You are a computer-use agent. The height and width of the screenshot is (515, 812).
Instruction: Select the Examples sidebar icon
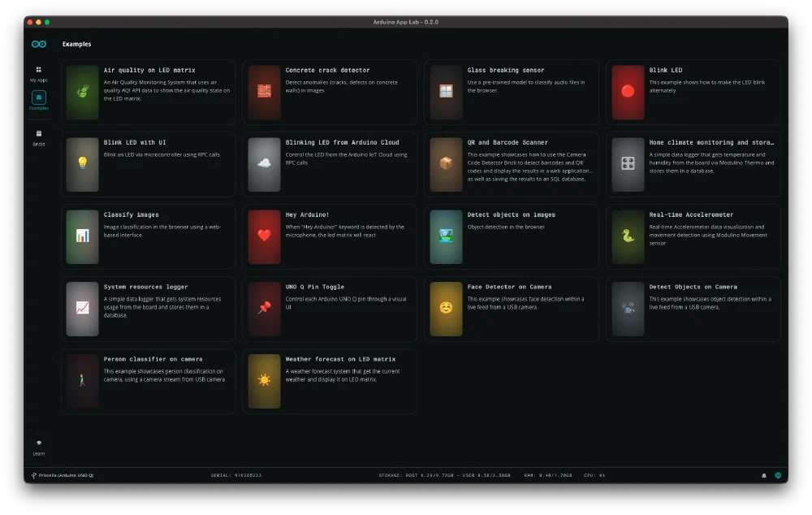click(x=39, y=98)
